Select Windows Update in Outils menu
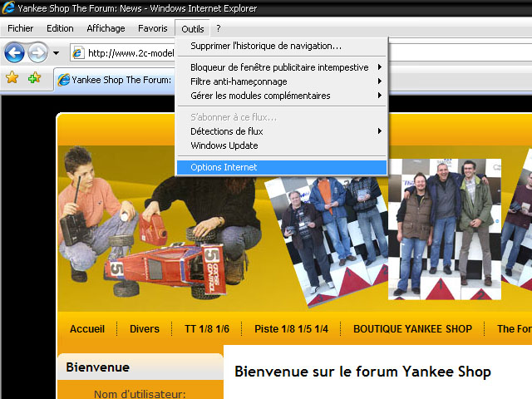Viewport: 532px width, 399px height. pos(282,145)
